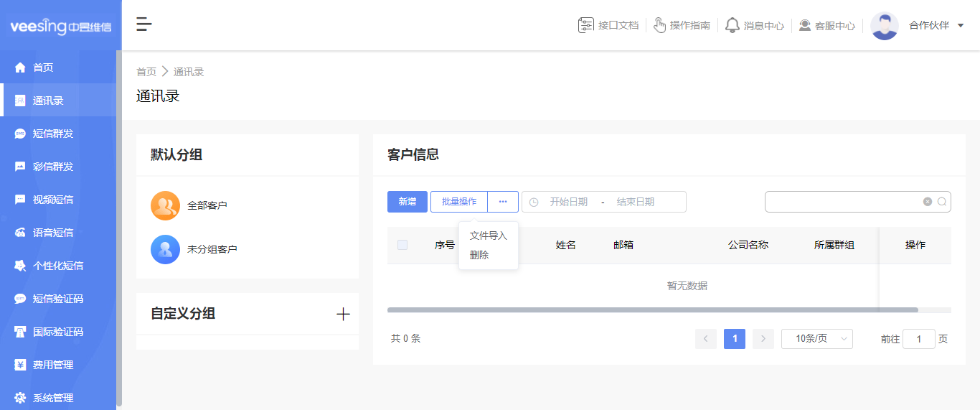Open 国际验证码 menu text in the sidebar

pyautogui.click(x=58, y=332)
